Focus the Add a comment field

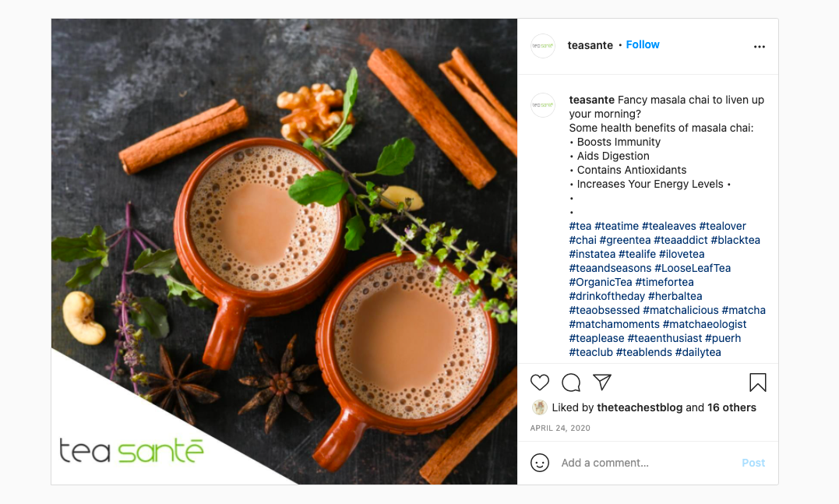click(x=647, y=463)
